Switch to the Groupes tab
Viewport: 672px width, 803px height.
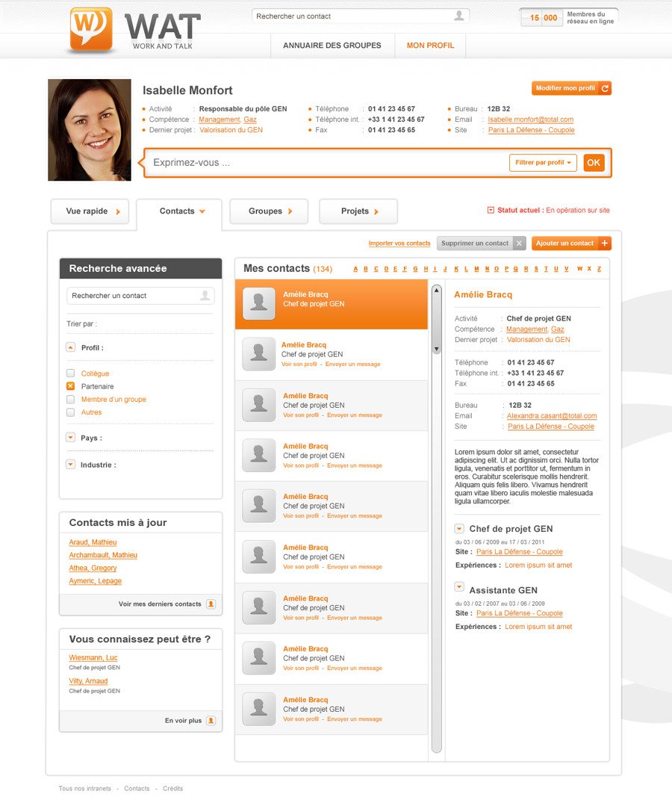pos(269,211)
